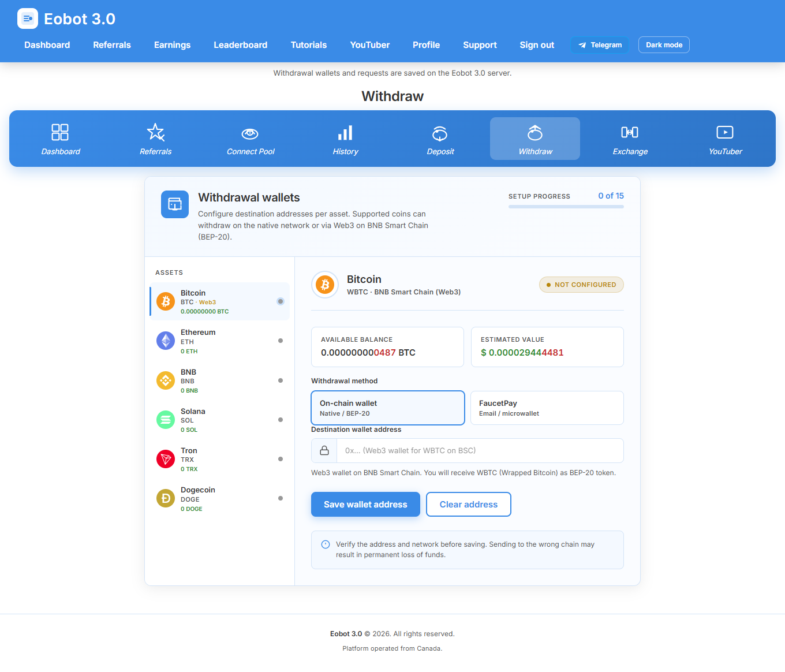Viewport: 785px width, 672px height.
Task: Open the Dashboard grid icon
Action: click(x=60, y=132)
